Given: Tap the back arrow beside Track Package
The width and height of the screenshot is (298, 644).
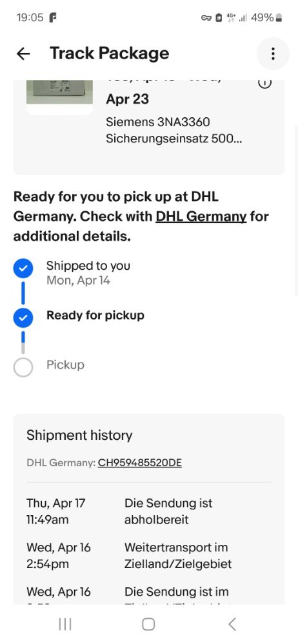Looking at the screenshot, I should [x=23, y=53].
